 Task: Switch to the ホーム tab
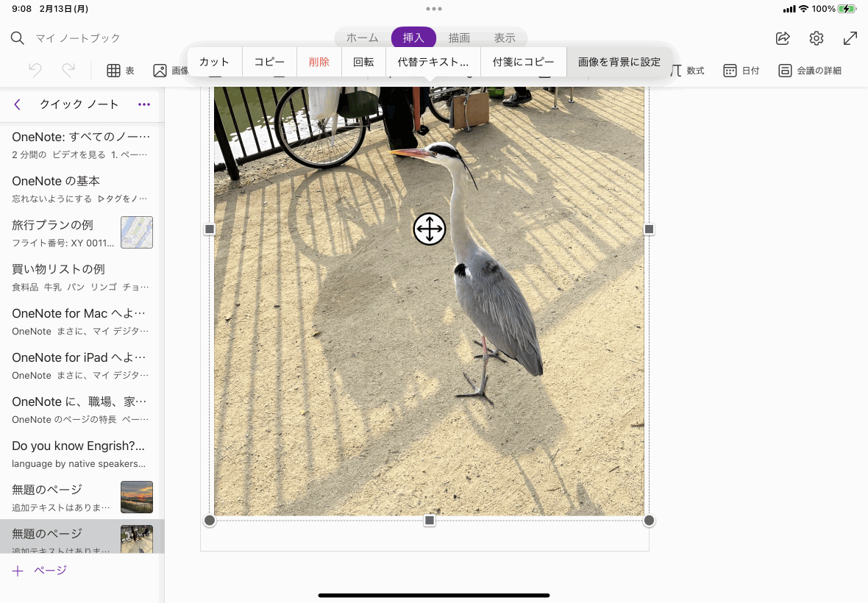click(x=363, y=38)
